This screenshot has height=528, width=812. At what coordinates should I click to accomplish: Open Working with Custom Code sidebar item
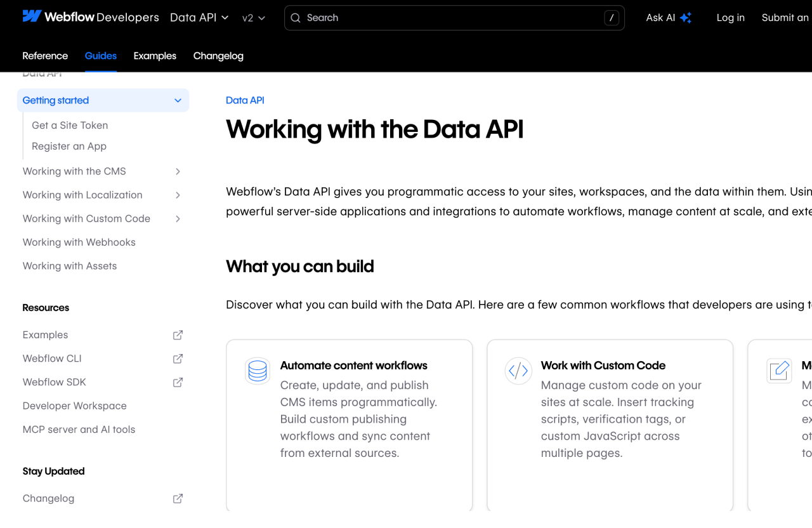(86, 219)
